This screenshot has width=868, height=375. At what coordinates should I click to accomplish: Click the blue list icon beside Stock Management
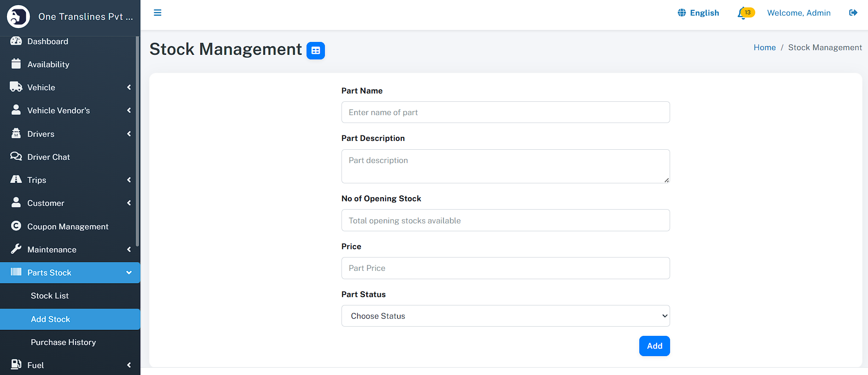(x=316, y=51)
